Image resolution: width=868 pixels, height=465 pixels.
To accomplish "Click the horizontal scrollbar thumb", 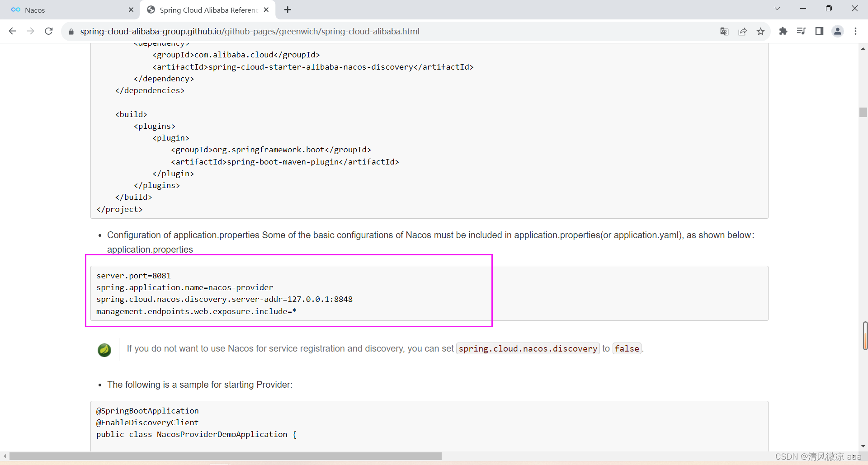I will click(x=225, y=456).
